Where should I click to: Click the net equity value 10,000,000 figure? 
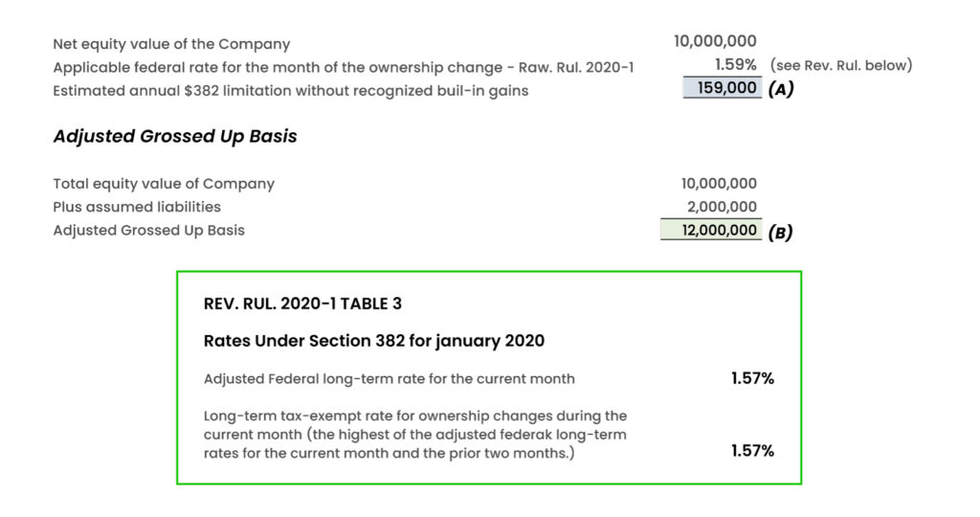coord(715,41)
